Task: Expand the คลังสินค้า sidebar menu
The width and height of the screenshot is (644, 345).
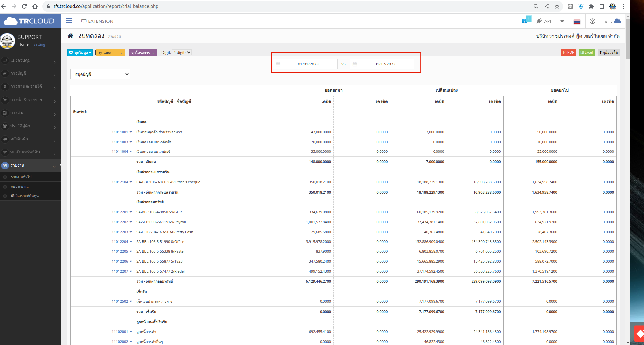Action: coord(31,139)
